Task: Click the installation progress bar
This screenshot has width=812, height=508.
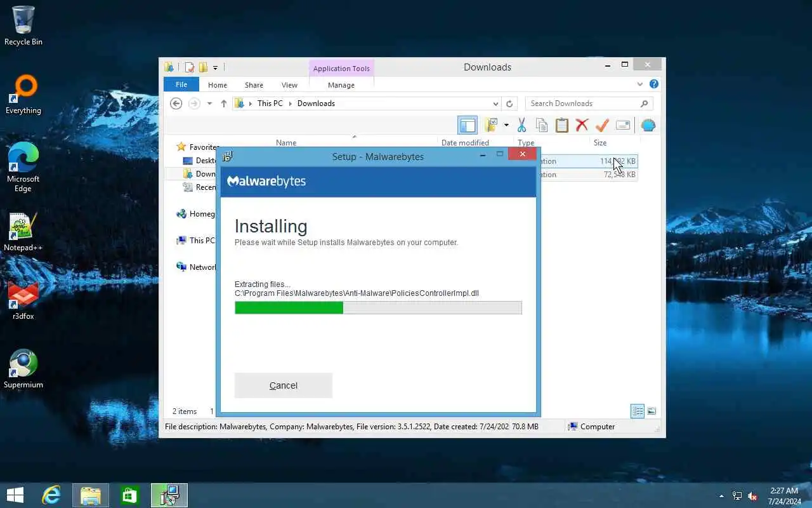Action: (x=378, y=308)
